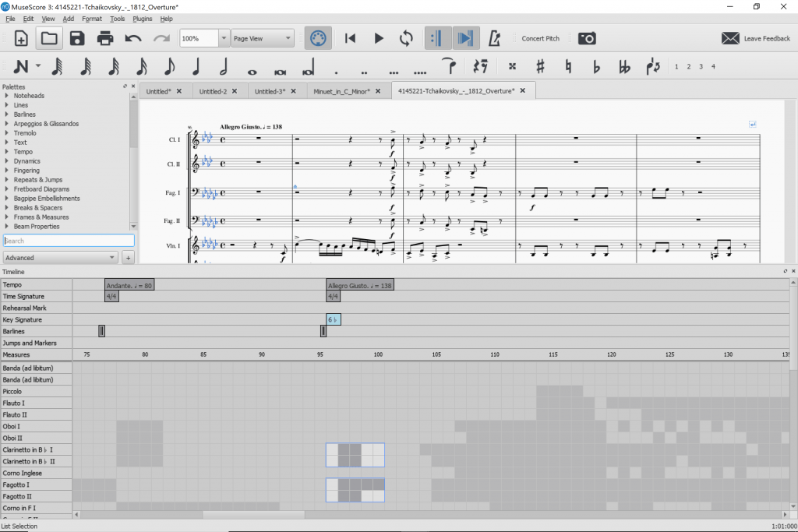Click the Fagotto I timeline row label
Viewport: 798px width, 532px height.
[36, 484]
